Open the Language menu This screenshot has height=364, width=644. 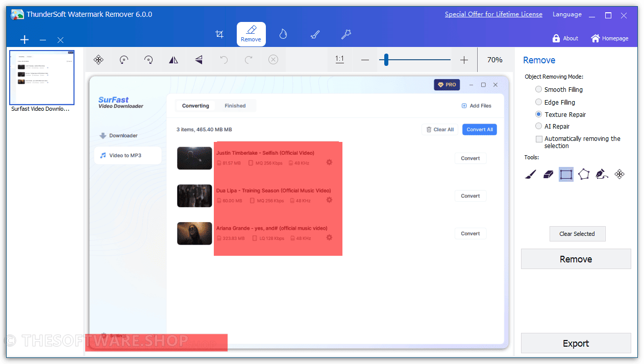point(567,14)
